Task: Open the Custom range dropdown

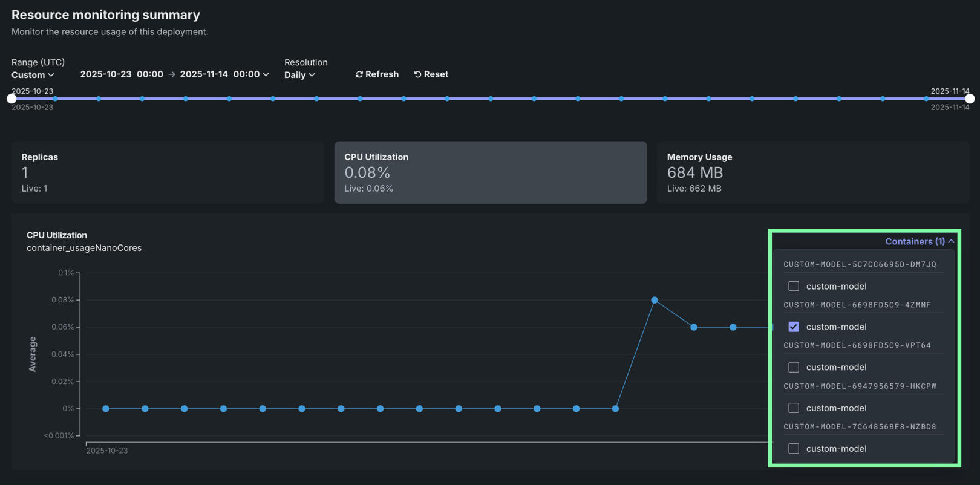Action: (x=33, y=75)
